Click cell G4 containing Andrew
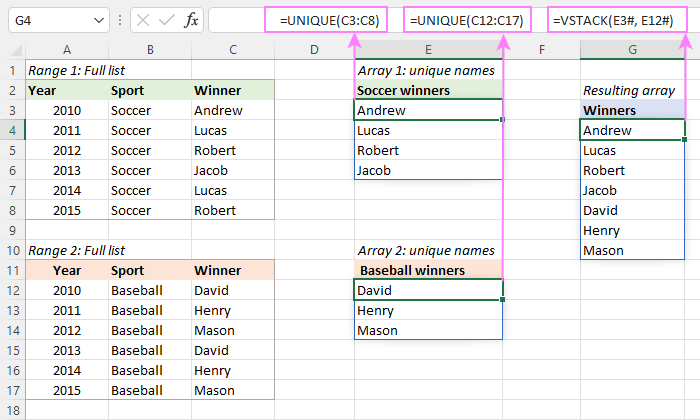 (x=632, y=130)
